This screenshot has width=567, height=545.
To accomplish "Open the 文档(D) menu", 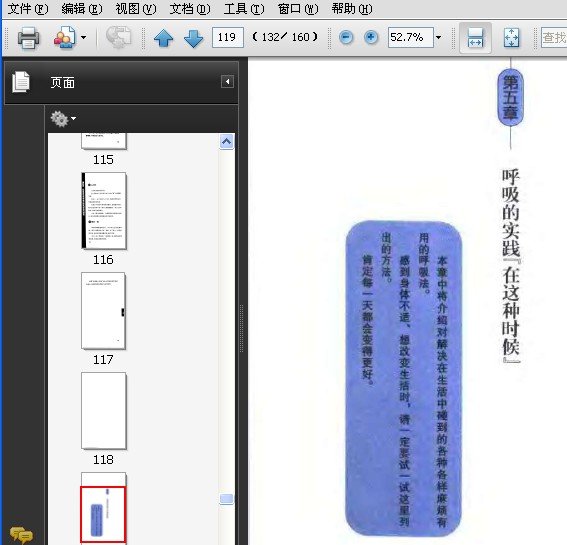I will pyautogui.click(x=190, y=9).
